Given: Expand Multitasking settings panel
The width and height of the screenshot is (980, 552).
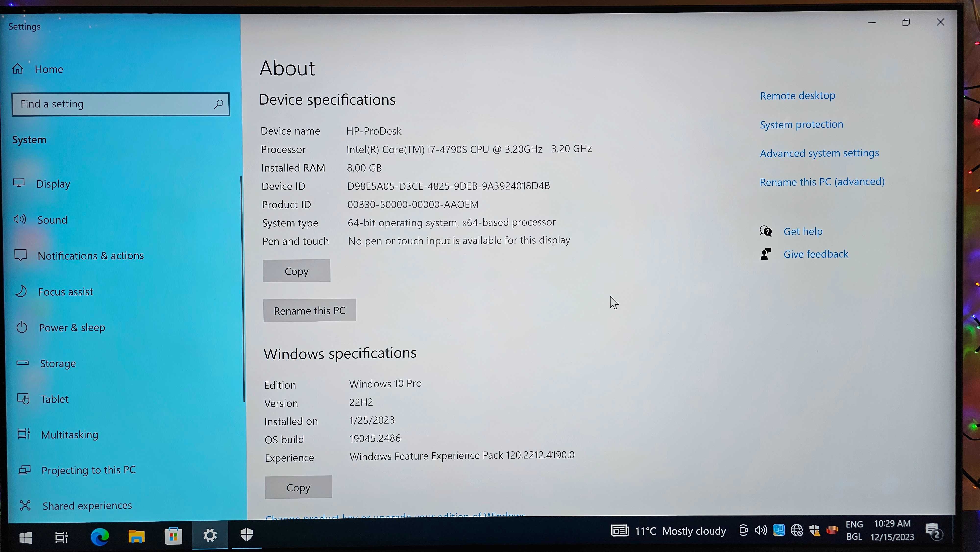Looking at the screenshot, I should [x=69, y=434].
